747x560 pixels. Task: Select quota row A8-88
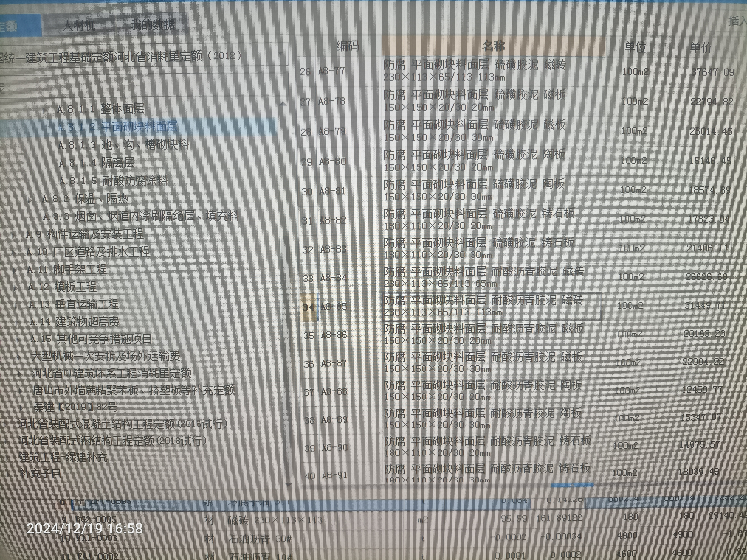[514, 391]
